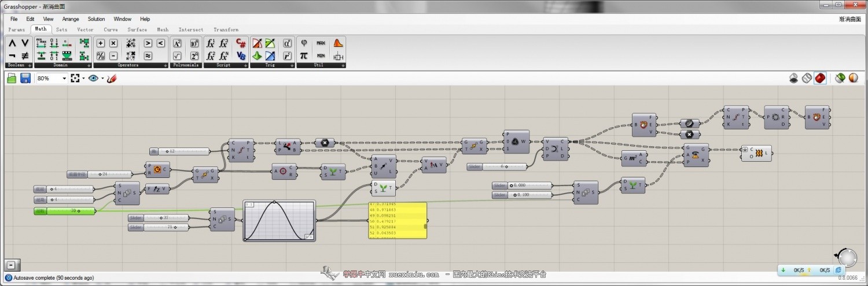This screenshot has width=868, height=286.
Task: Switch to the Intersect tab
Action: [x=191, y=29]
